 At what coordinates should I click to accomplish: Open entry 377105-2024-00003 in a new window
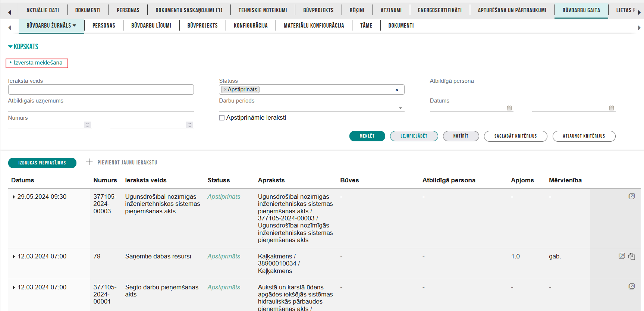click(x=631, y=196)
